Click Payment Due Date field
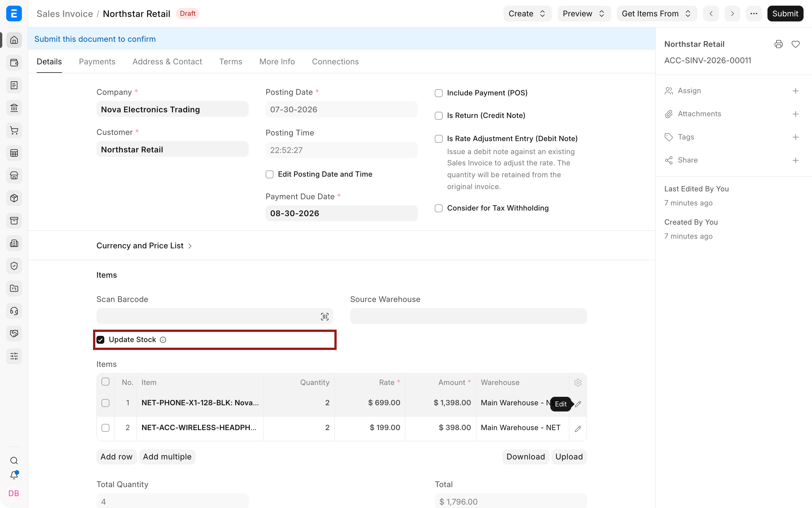 (x=342, y=213)
